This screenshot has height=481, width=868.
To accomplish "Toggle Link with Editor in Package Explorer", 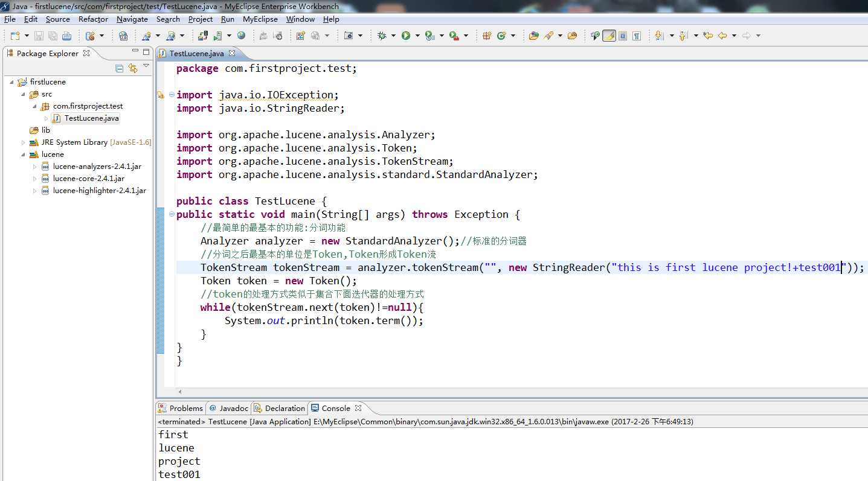I will point(133,68).
